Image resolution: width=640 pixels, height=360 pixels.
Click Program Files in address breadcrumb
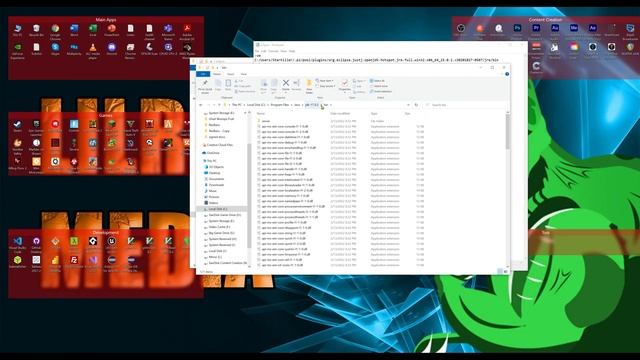[x=280, y=105]
